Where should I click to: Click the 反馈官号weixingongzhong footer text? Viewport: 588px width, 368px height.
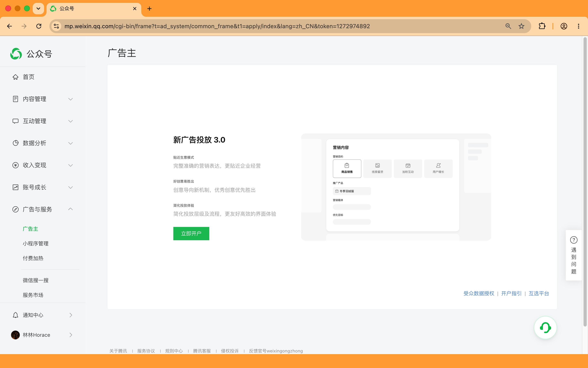[276, 351]
